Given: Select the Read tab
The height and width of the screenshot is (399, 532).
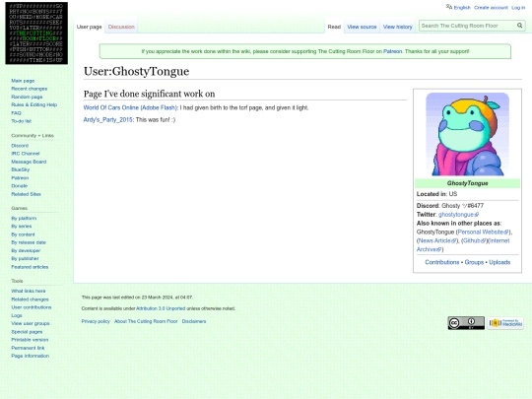Looking at the screenshot, I should (334, 27).
